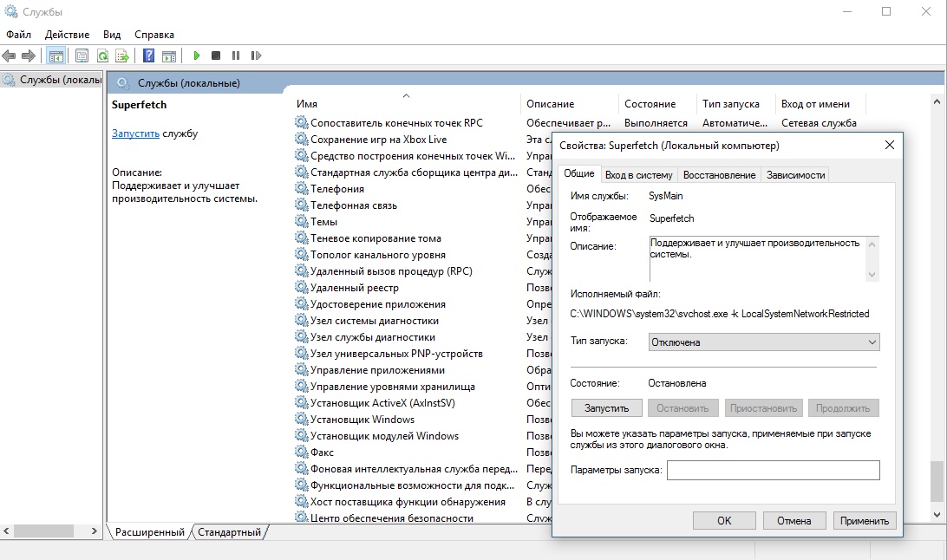Click the Запустить button in properties dialog
Viewport: 947px width, 560px height.
[x=606, y=407]
